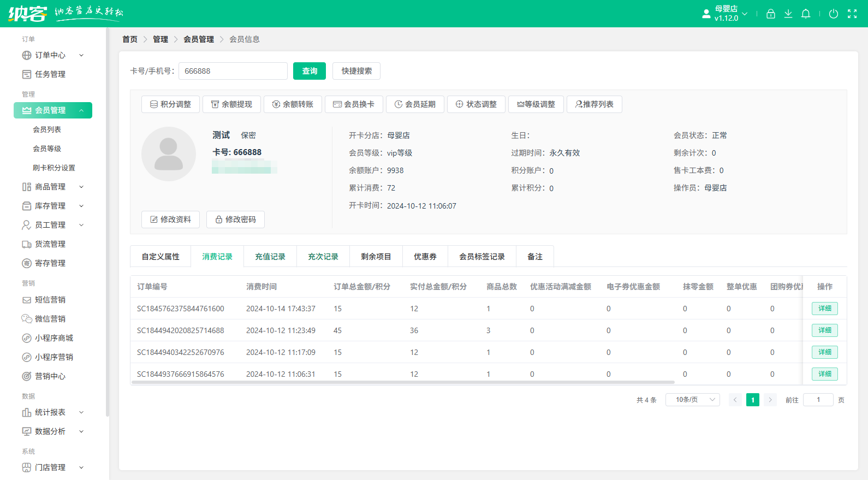The height and width of the screenshot is (480, 868).
Task: Click the download icon in top bar
Action: tap(788, 14)
